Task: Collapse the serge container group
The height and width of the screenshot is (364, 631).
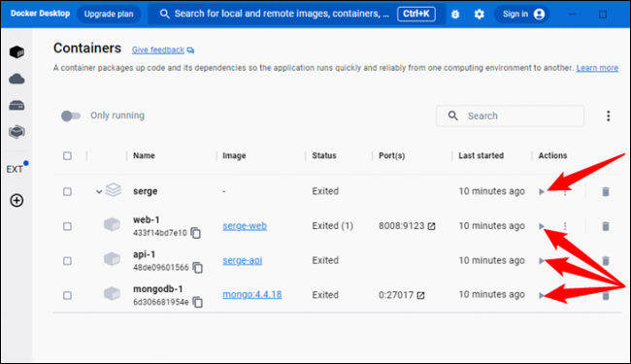Action: coord(99,191)
